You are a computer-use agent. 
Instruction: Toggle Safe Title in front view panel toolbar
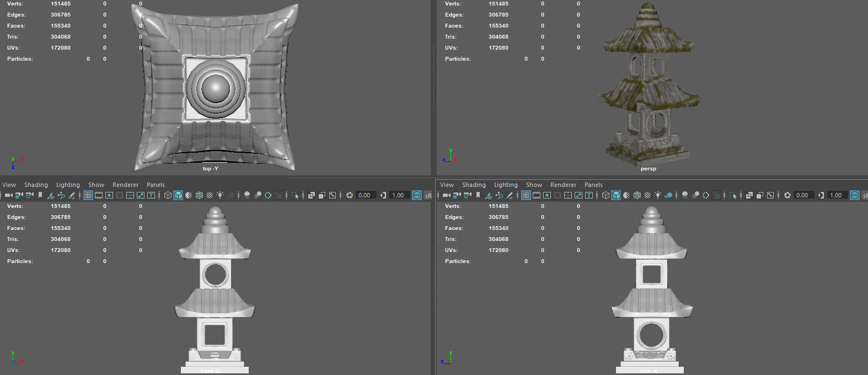[151, 195]
